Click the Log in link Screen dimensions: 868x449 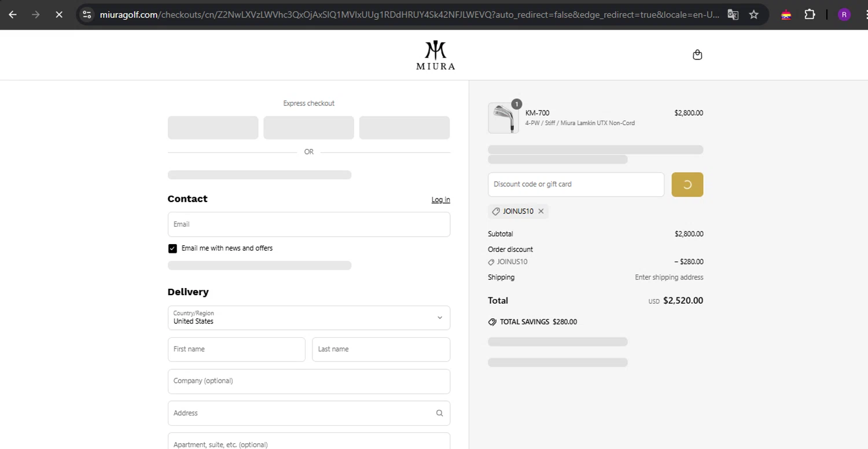(440, 200)
